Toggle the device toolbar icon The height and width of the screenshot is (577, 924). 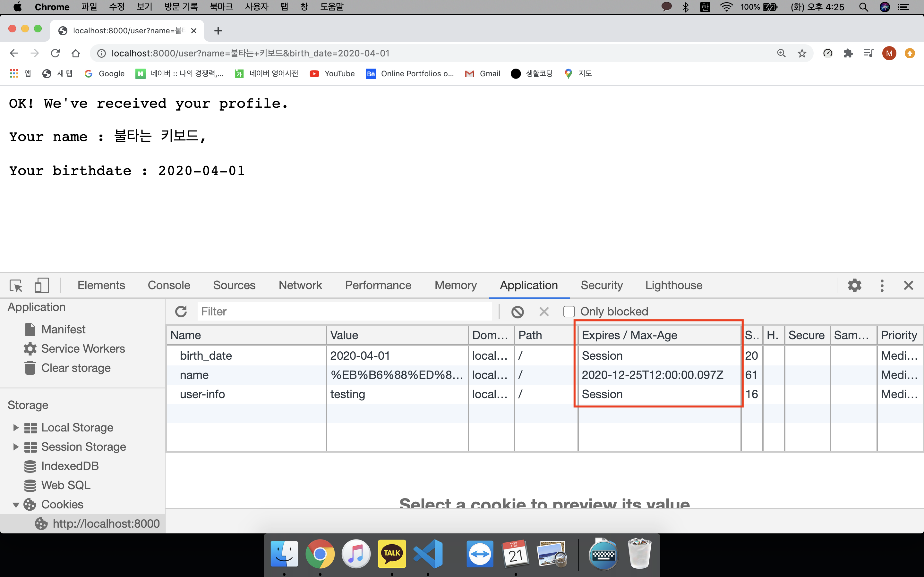click(x=42, y=285)
